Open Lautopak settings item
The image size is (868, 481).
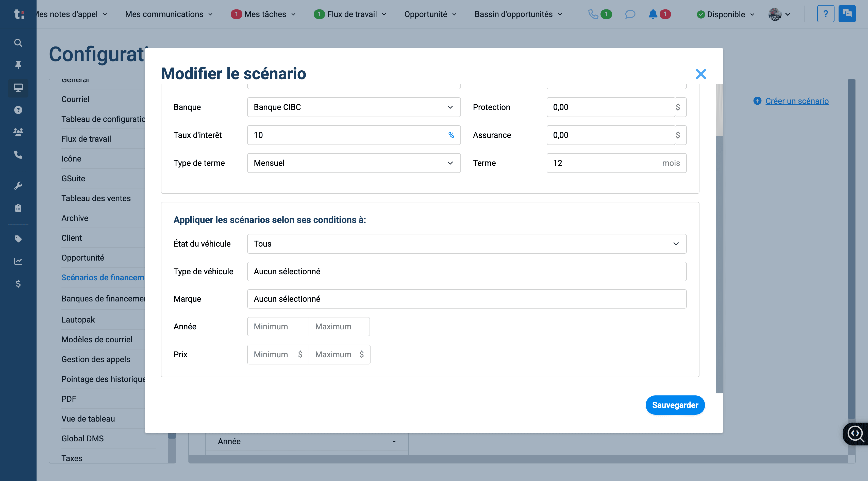[78, 319]
